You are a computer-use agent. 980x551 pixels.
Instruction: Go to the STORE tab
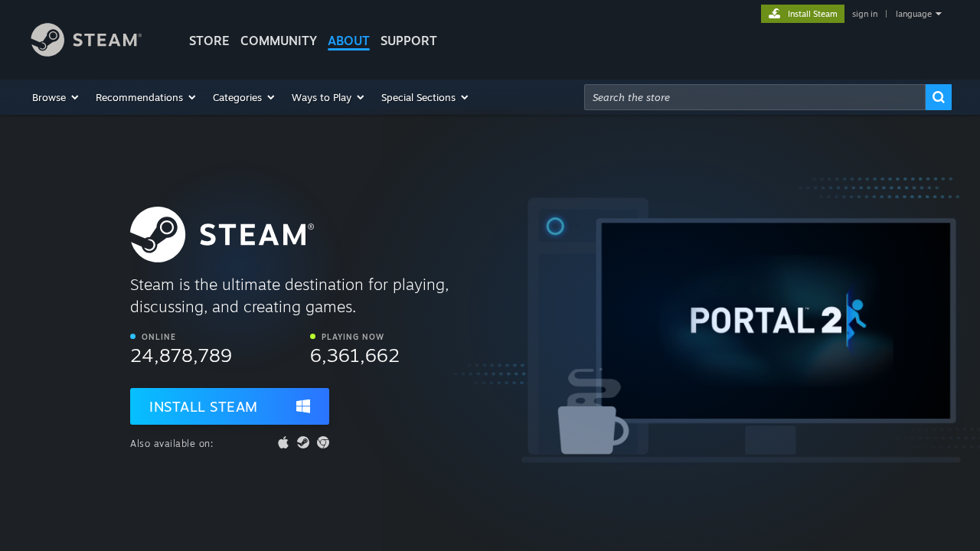coord(209,41)
